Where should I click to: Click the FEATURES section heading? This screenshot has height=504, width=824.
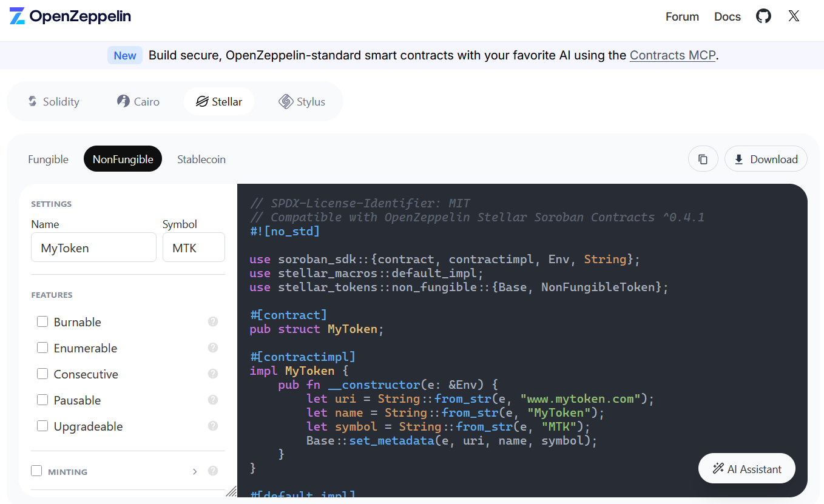tap(52, 295)
